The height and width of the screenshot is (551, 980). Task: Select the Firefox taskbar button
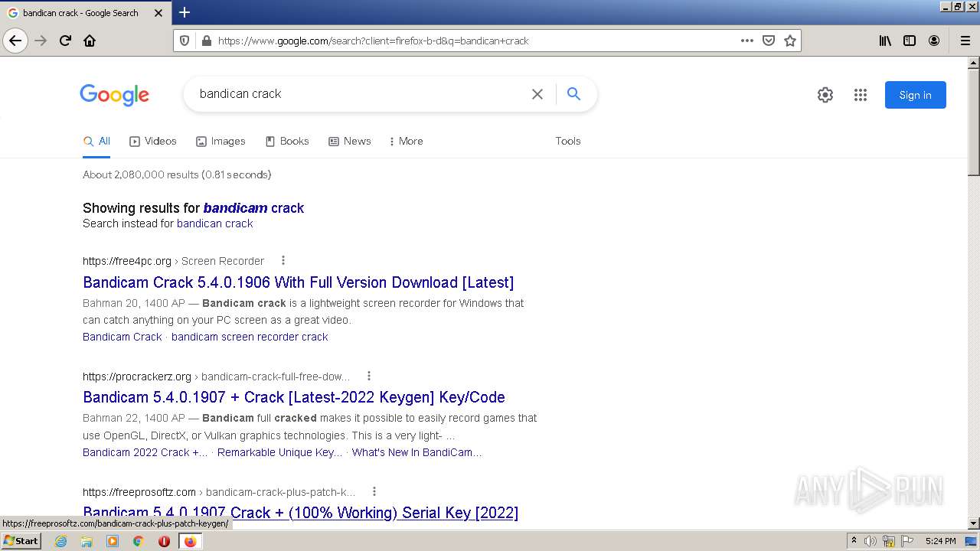pyautogui.click(x=190, y=541)
